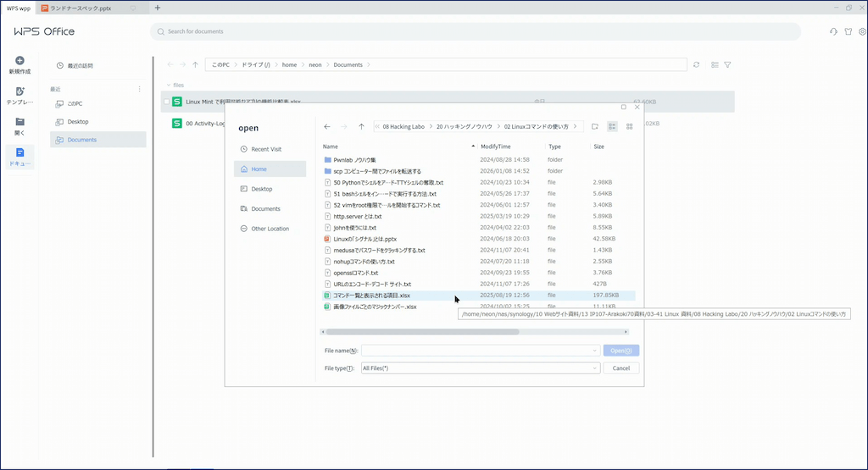Click 08 Hacking Labo breadcrumb
This screenshot has width=868, height=470.
(403, 127)
